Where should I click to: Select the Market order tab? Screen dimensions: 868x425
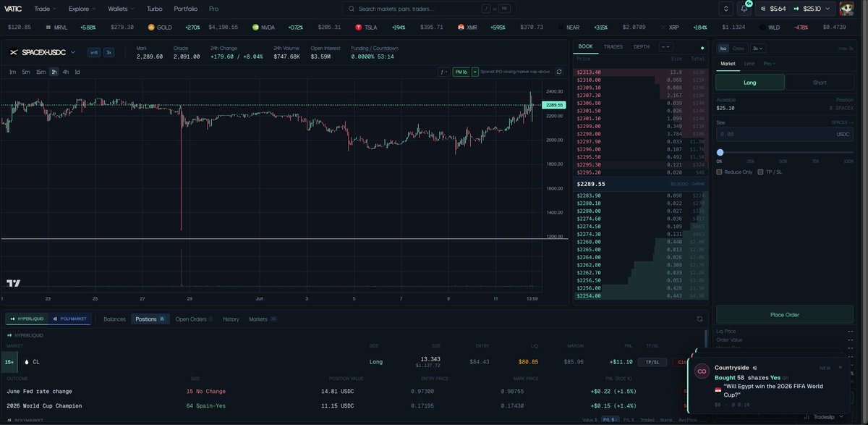pyautogui.click(x=728, y=64)
